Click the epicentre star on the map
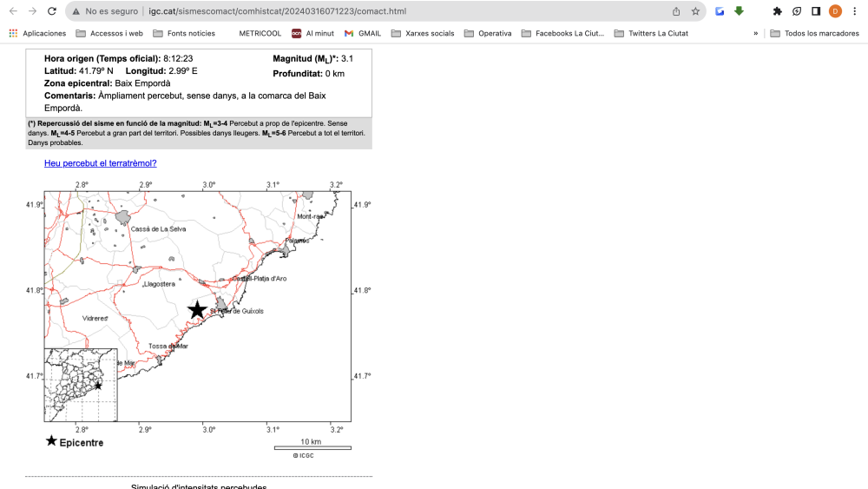 [x=197, y=309]
